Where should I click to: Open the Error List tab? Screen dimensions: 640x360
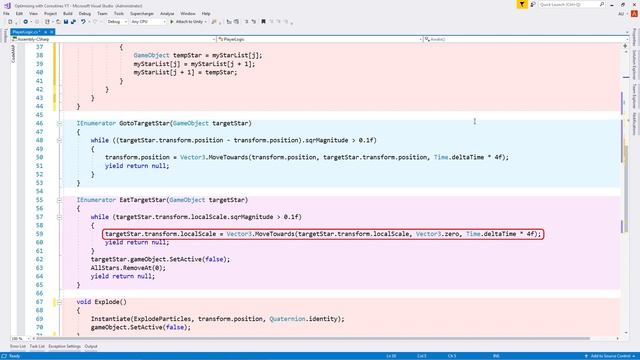(x=18, y=347)
